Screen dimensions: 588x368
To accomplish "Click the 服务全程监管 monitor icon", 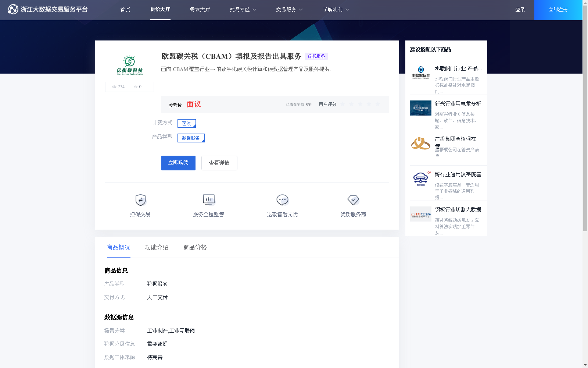I will (209, 200).
